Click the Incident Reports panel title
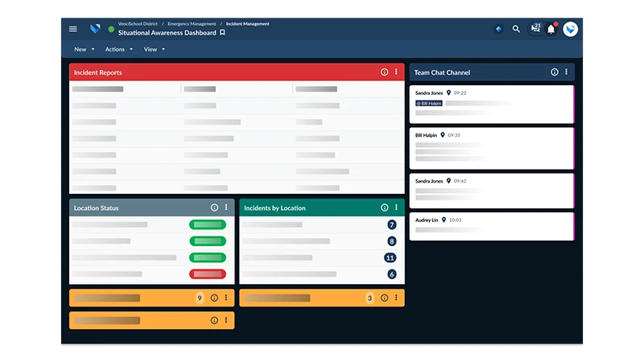644x362 pixels. coord(97,72)
